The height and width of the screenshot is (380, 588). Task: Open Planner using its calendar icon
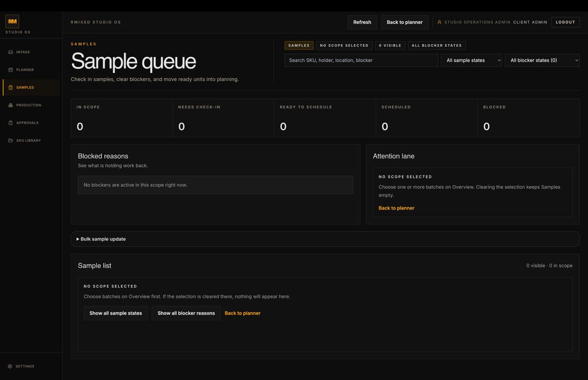11,69
